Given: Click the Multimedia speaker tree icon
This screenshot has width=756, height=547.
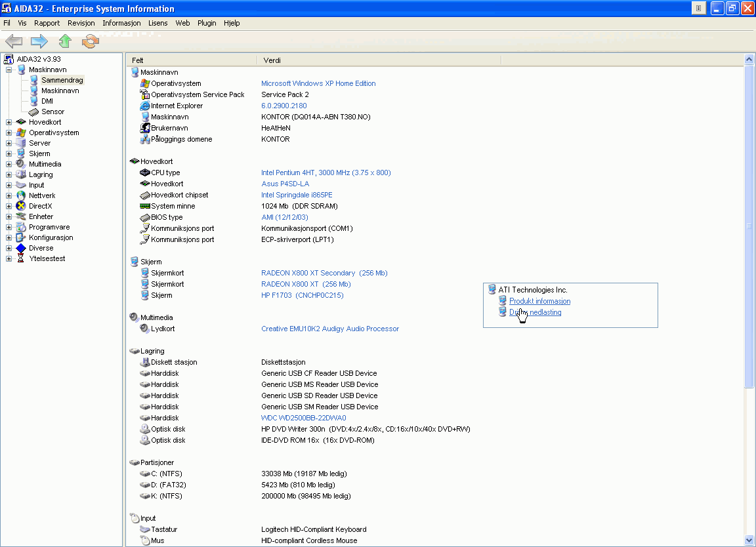Looking at the screenshot, I should coord(21,164).
